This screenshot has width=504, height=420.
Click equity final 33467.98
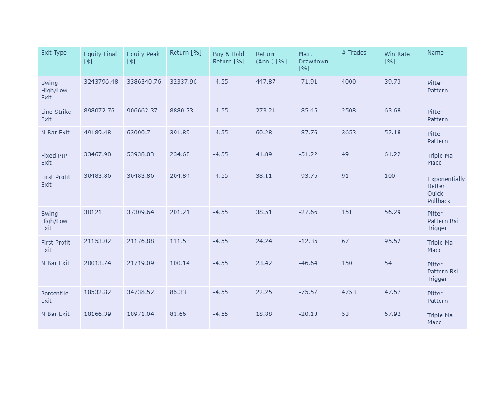(x=98, y=154)
